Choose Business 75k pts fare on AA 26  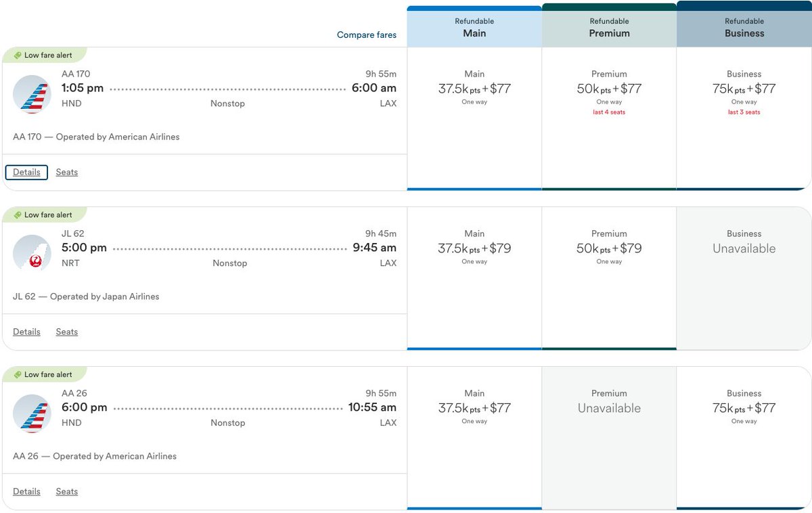point(744,439)
